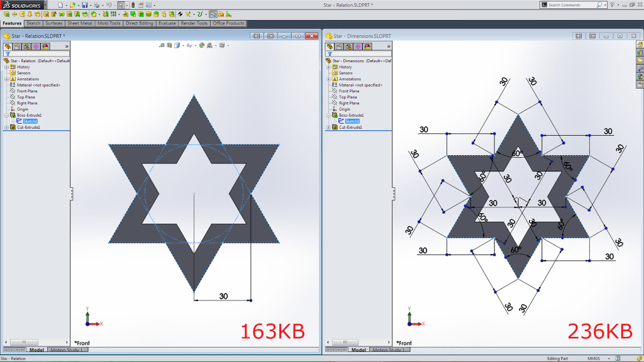644x362 pixels.
Task: Open the Print icon dropdown arrow
Action: (x=102, y=5)
